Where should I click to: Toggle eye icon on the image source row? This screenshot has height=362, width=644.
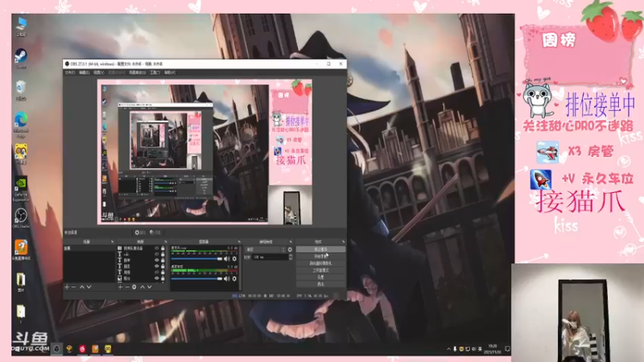(156, 278)
